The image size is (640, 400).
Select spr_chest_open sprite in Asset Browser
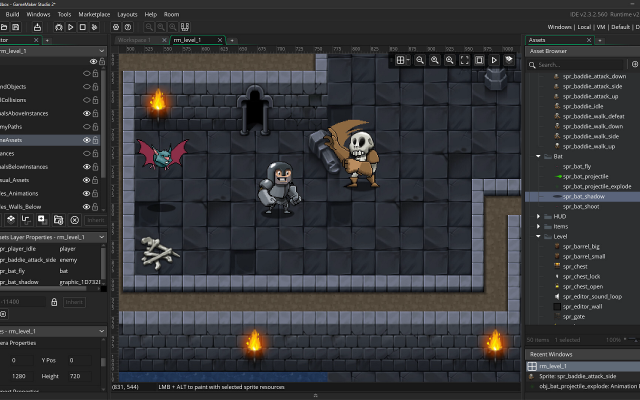582,287
